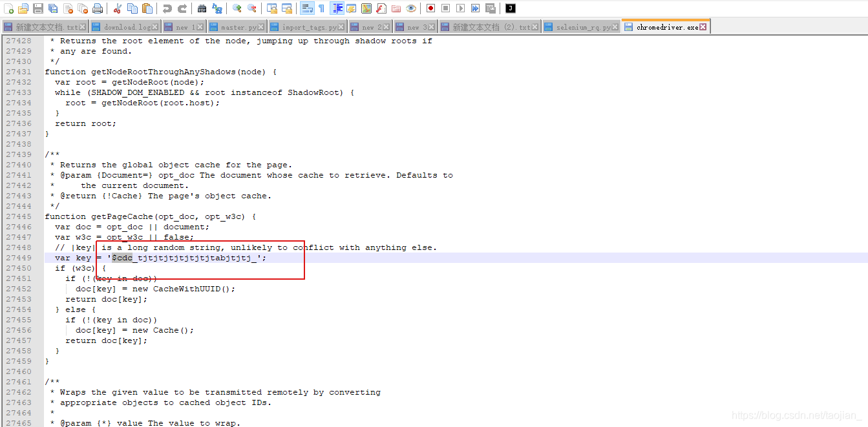Click 'var doc = opt_doc || document;' line
Screen dimensions: 868x427
click(x=132, y=227)
